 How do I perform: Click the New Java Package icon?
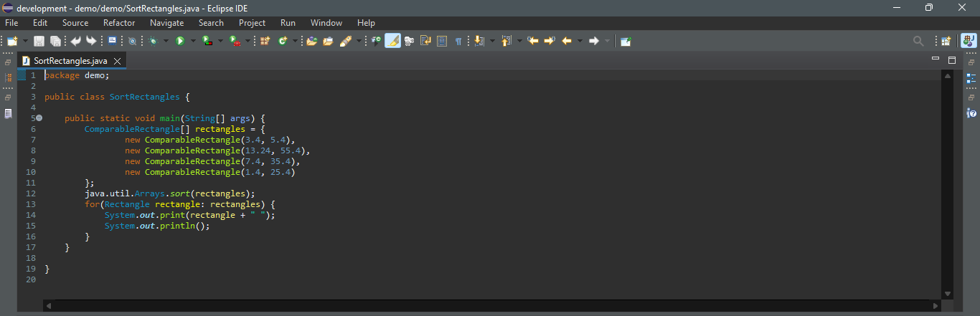pos(265,41)
